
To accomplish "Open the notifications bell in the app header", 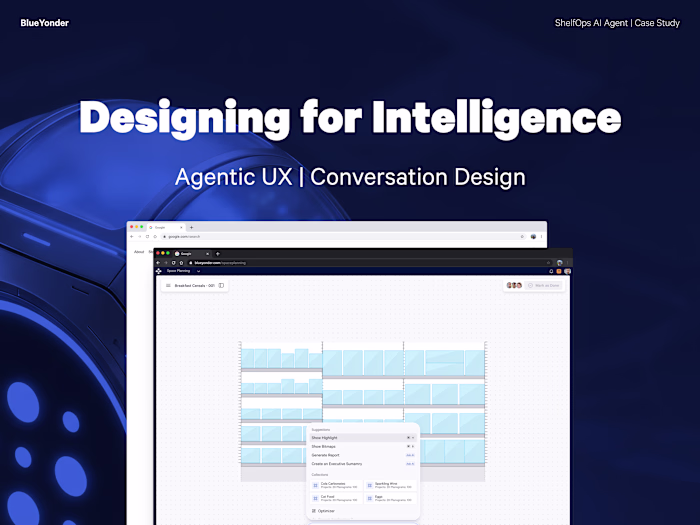I will [551, 271].
